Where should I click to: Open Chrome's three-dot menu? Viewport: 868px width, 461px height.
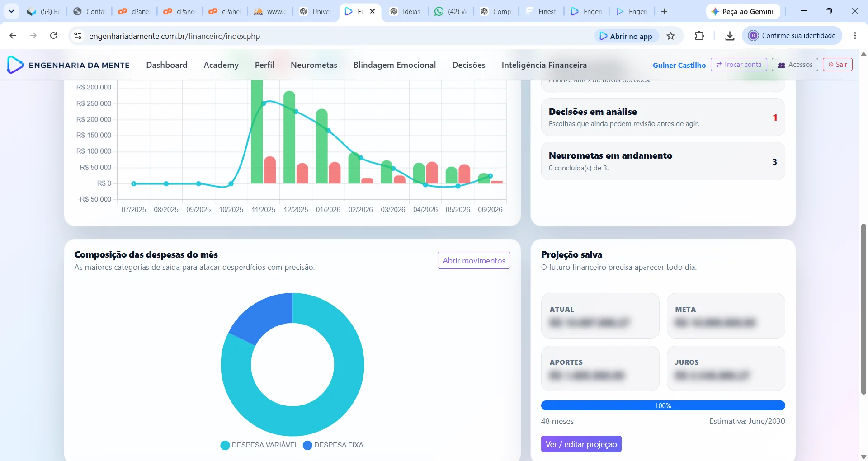pos(855,36)
